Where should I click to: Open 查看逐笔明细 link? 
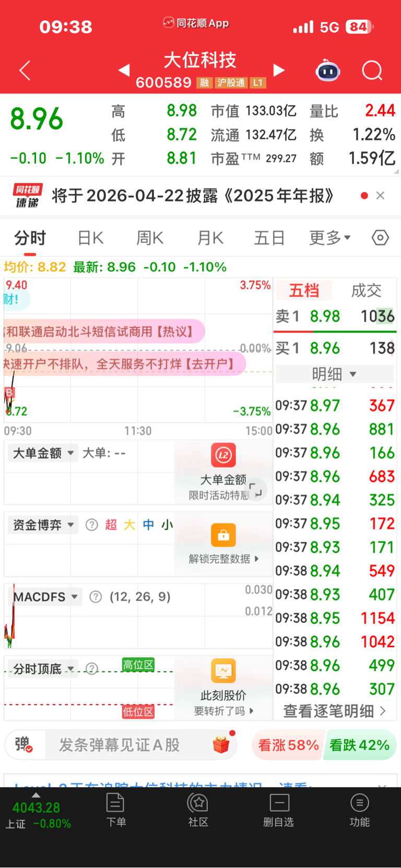334,711
